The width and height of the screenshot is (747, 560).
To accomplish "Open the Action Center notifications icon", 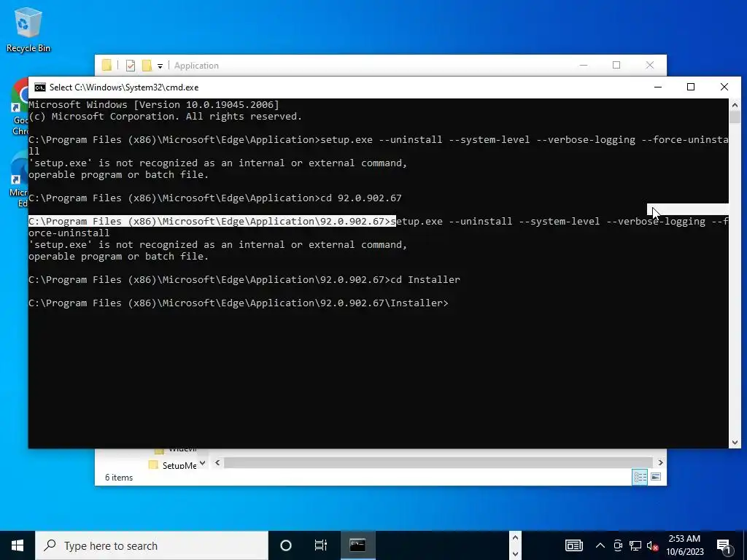I will 724,545.
